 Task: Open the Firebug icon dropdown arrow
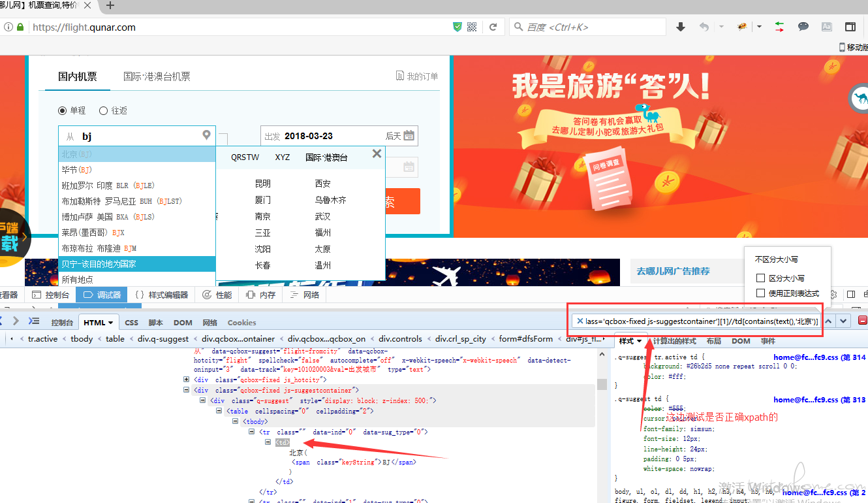pos(759,27)
